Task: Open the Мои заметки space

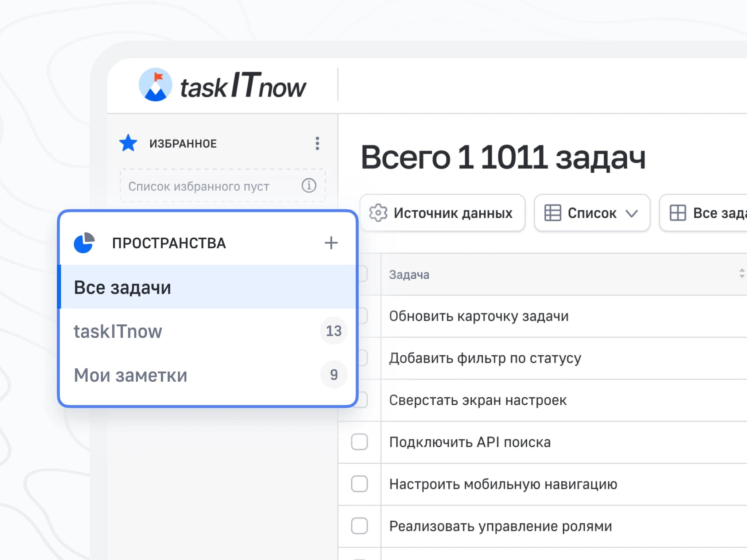Action: click(x=207, y=375)
